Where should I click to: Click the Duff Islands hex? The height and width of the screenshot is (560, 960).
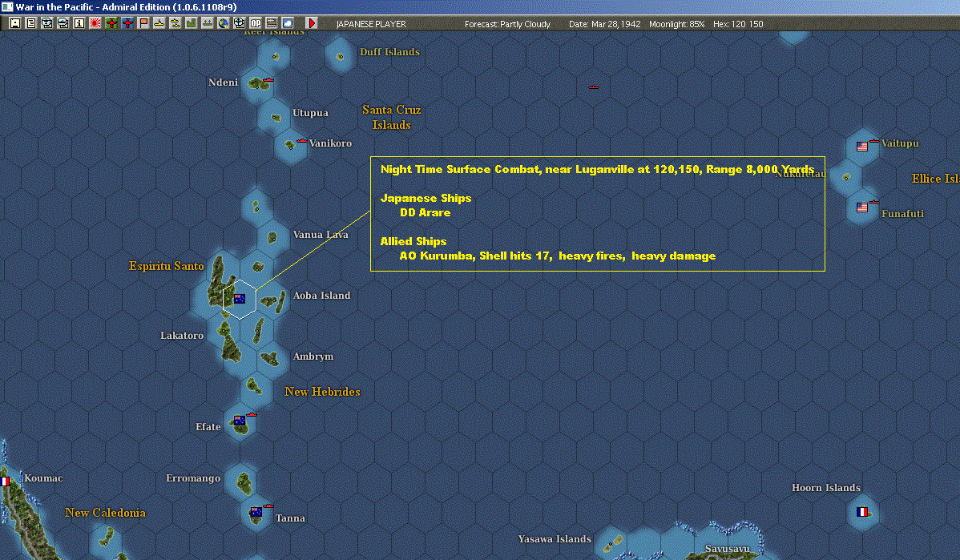click(x=340, y=56)
